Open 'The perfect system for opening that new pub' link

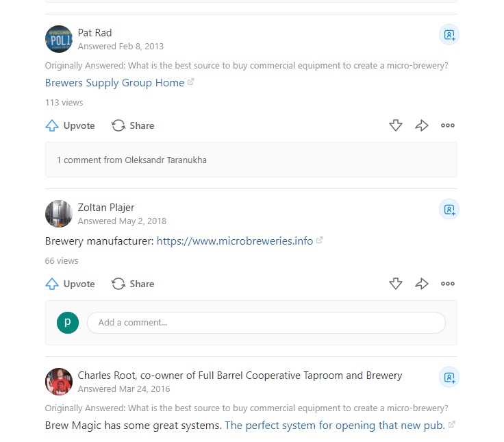(335, 426)
